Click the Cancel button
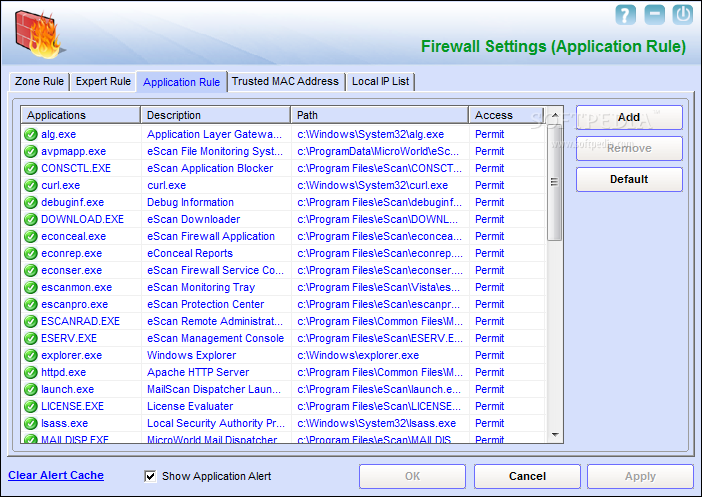 click(x=527, y=476)
